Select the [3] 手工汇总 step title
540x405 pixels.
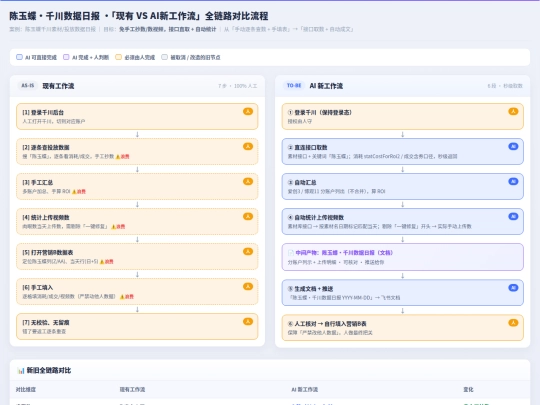(x=38, y=183)
